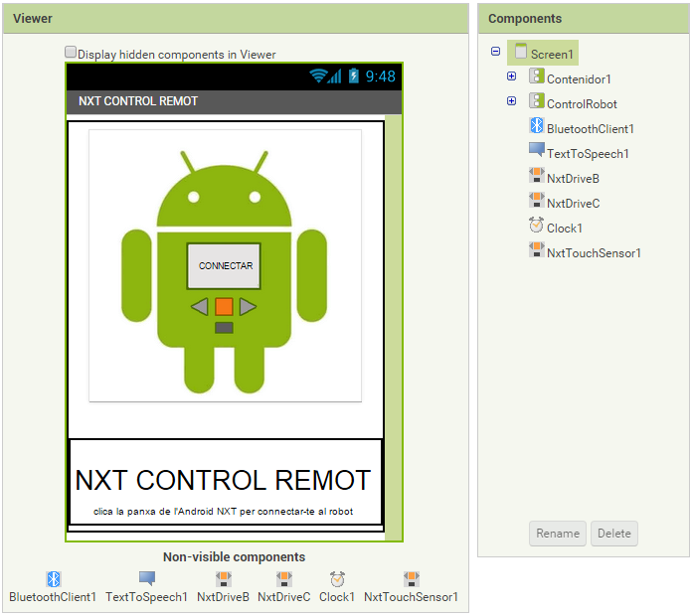This screenshot has width=691, height=616.
Task: Click the NxtTouchSensor1 icon in Components tree
Action: tap(536, 249)
